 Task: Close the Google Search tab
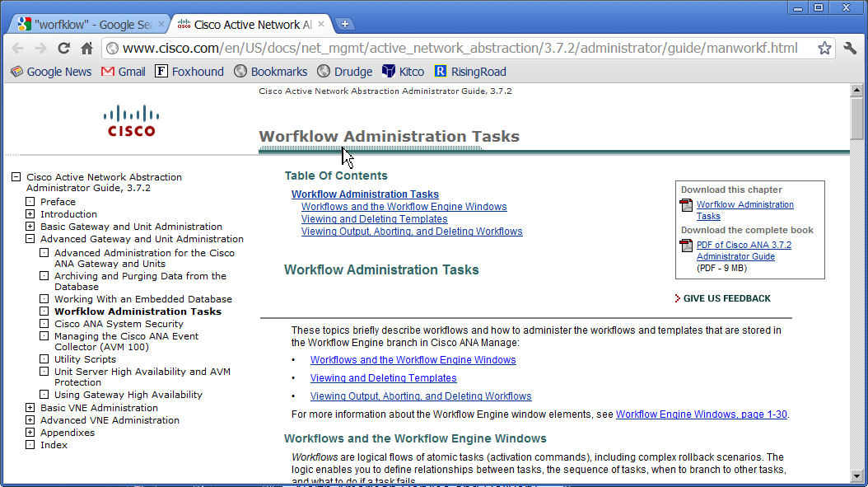click(x=161, y=24)
